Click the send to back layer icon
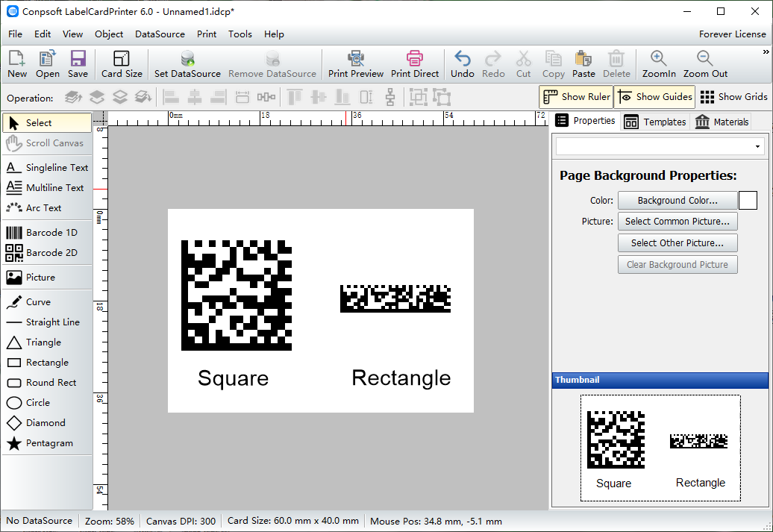Screen dimensions: 773x532 (x=143, y=97)
